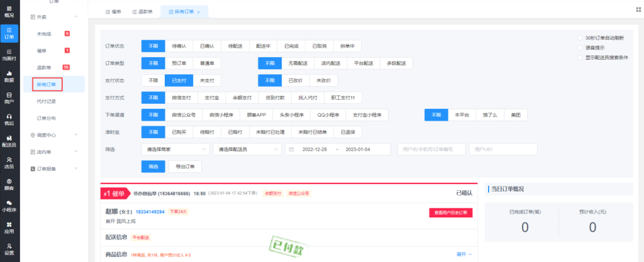Open the 请选择配送员 dropdown

click(246, 150)
